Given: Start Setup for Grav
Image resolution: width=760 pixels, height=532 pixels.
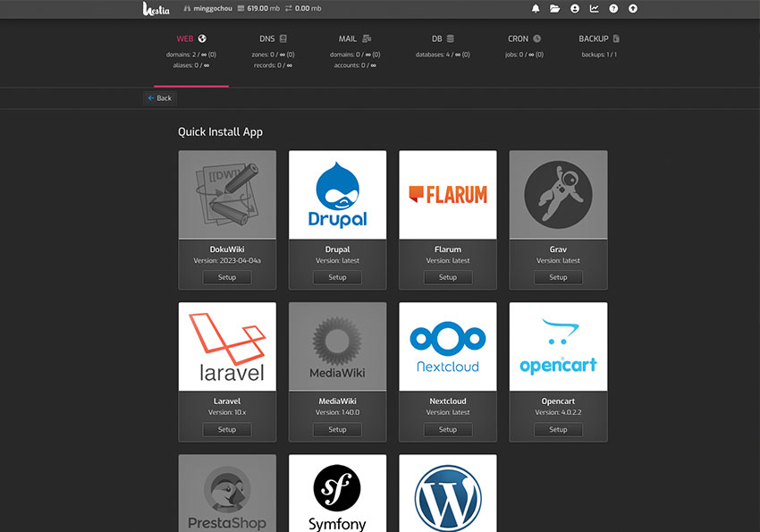Looking at the screenshot, I should [x=558, y=278].
